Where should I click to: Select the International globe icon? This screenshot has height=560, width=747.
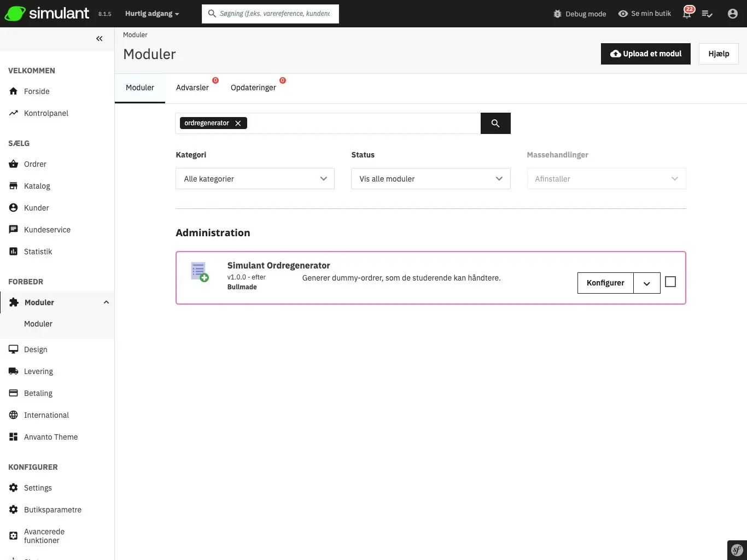point(14,415)
